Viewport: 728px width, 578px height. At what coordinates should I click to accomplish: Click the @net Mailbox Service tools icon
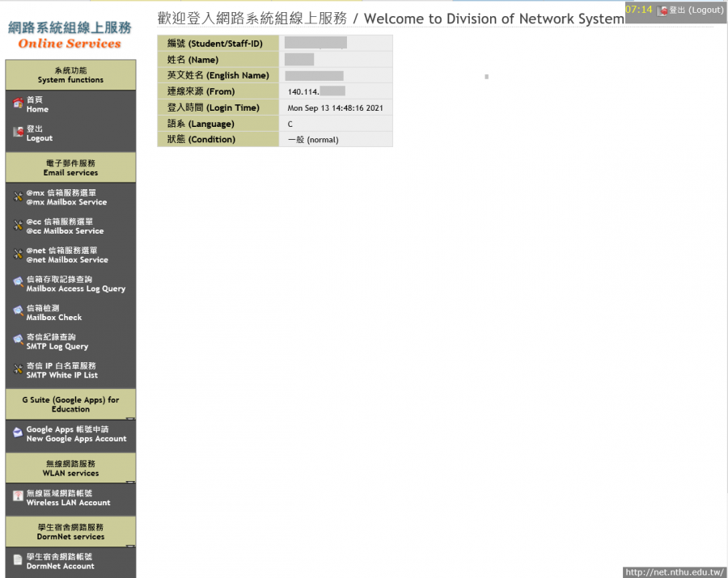[18, 255]
